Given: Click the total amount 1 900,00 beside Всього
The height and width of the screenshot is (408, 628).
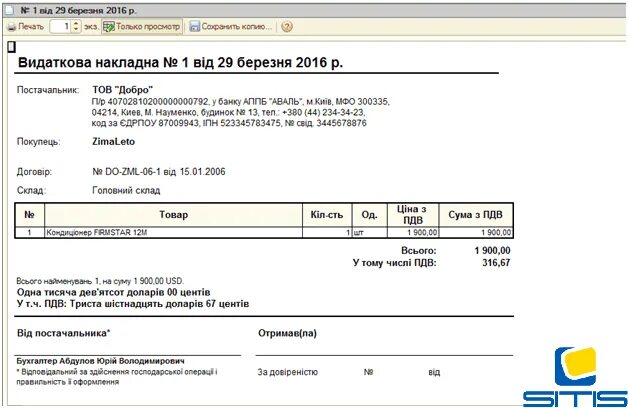Looking at the screenshot, I should [x=492, y=251].
